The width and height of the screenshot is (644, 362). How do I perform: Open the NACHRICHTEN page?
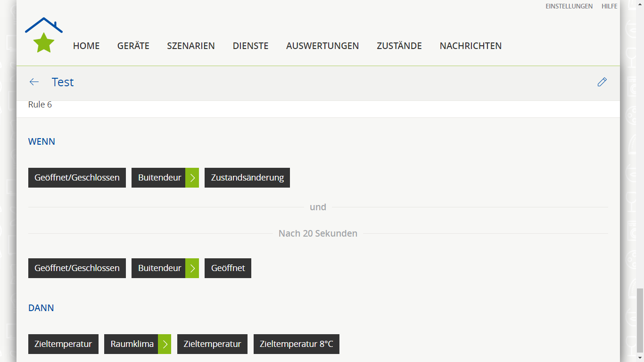tap(471, 46)
